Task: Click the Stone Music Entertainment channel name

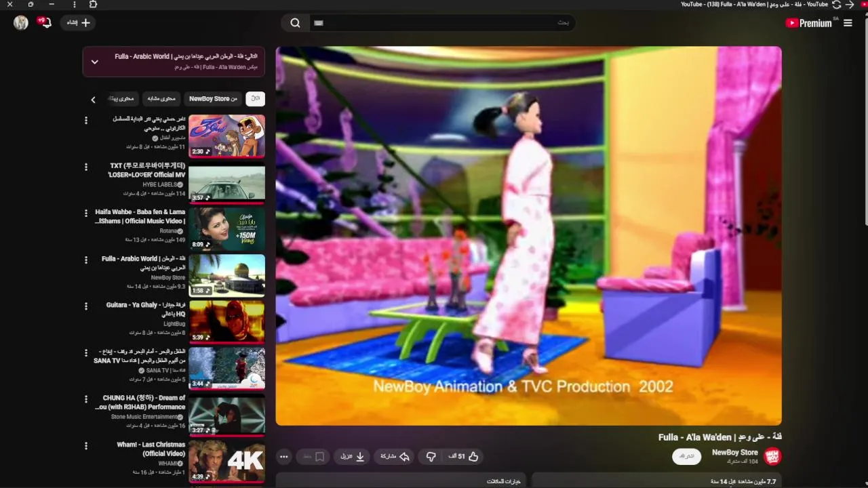Action: [x=144, y=417]
